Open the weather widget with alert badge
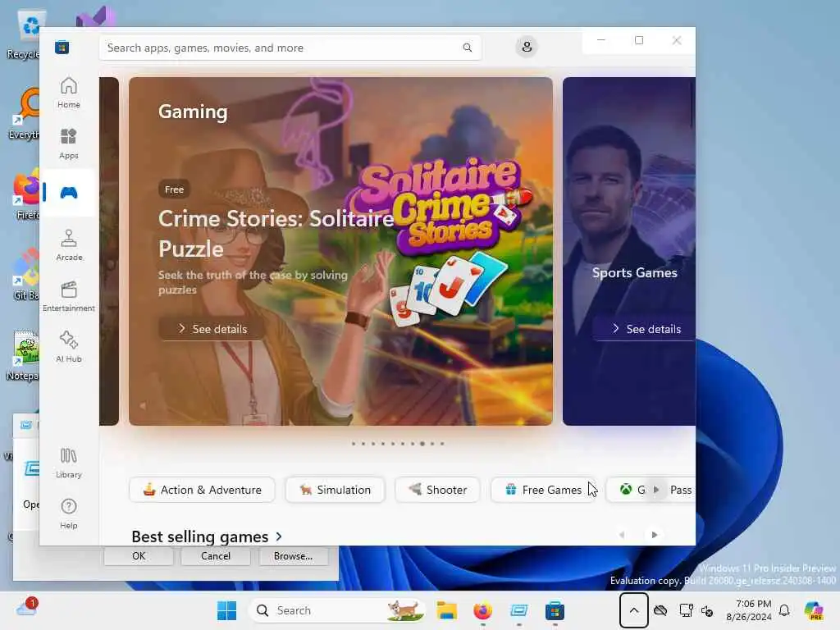The image size is (840, 630). (27, 608)
